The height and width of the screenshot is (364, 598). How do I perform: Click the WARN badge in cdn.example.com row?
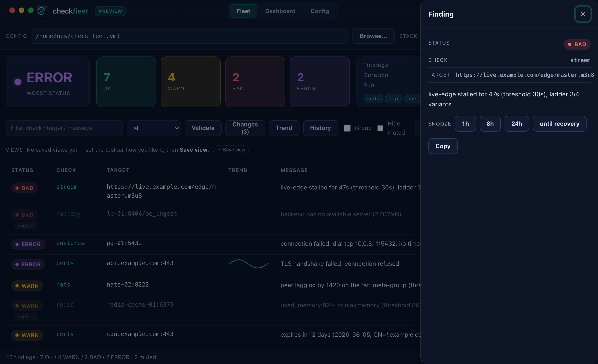27,335
